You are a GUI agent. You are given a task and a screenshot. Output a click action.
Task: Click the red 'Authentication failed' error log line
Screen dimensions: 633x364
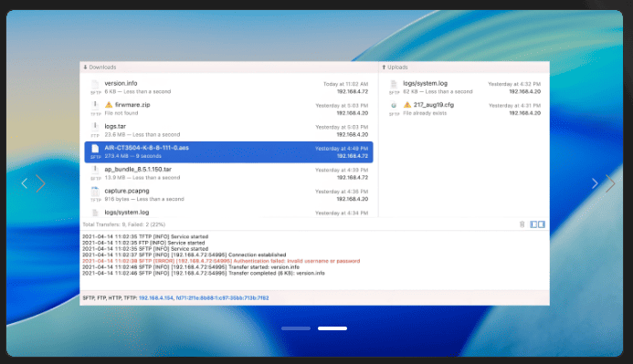click(221, 261)
